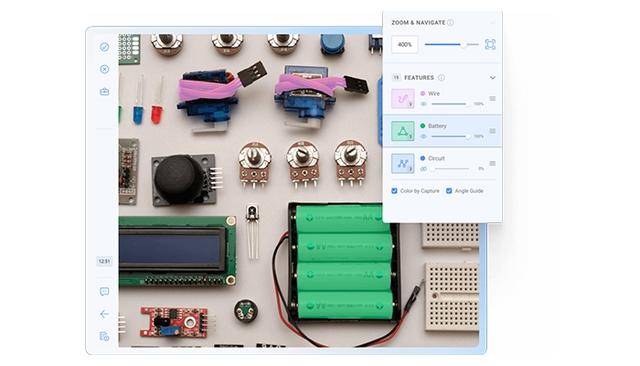Click the checkmark circle icon in left sidebar
640x366 pixels.
104,47
